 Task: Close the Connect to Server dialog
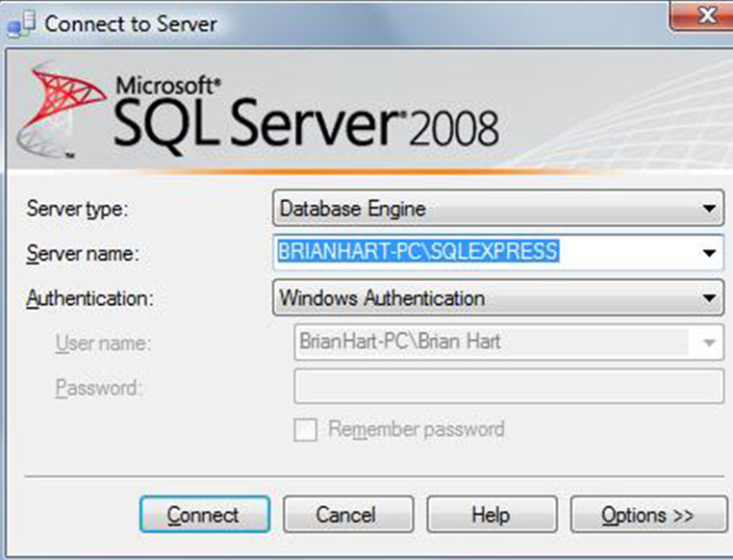click(x=704, y=16)
